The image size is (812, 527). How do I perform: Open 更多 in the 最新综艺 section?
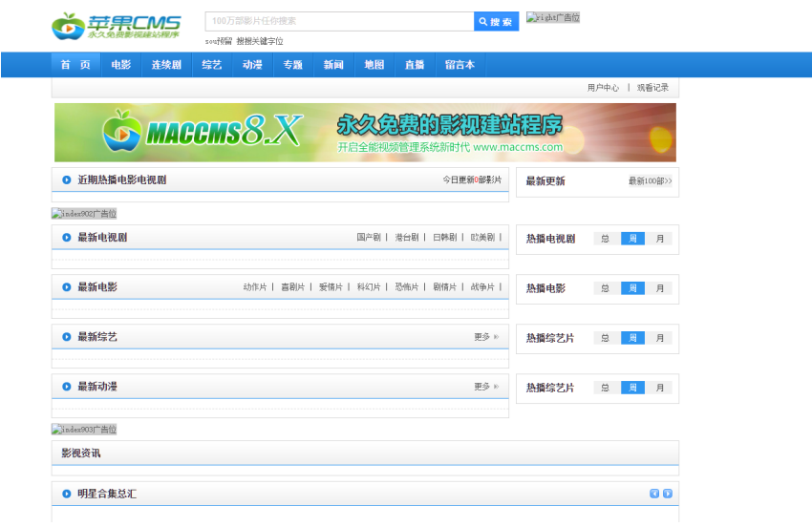pos(486,337)
